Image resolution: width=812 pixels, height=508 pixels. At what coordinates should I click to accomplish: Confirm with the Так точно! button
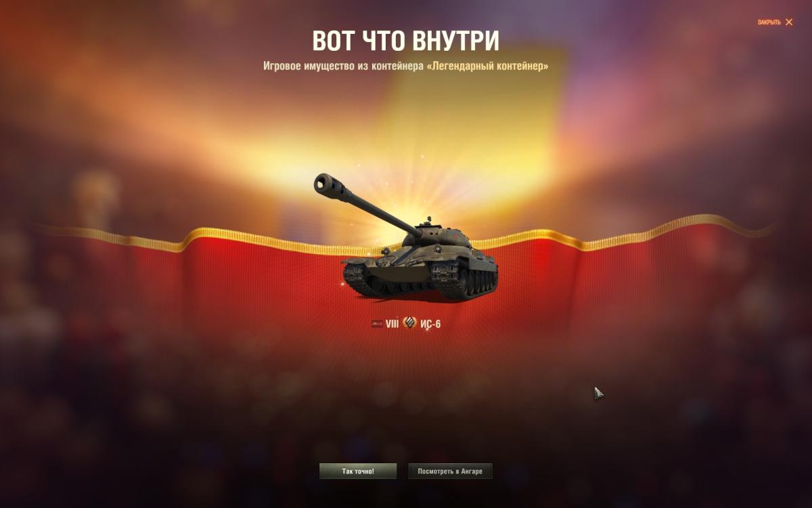[358, 471]
